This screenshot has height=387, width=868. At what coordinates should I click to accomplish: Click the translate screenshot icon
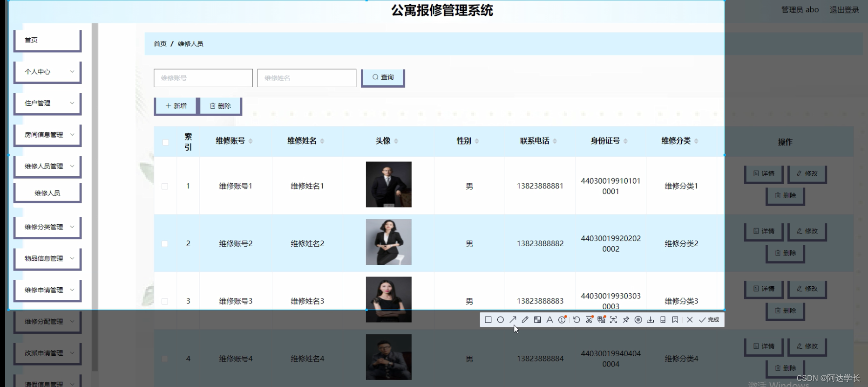pos(601,320)
